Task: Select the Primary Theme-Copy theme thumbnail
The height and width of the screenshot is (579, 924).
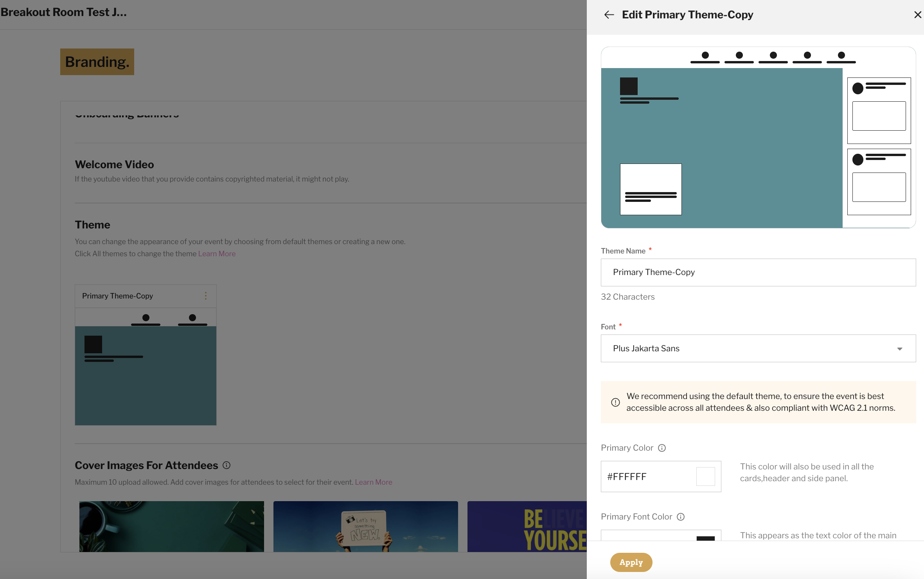Action: pos(146,367)
